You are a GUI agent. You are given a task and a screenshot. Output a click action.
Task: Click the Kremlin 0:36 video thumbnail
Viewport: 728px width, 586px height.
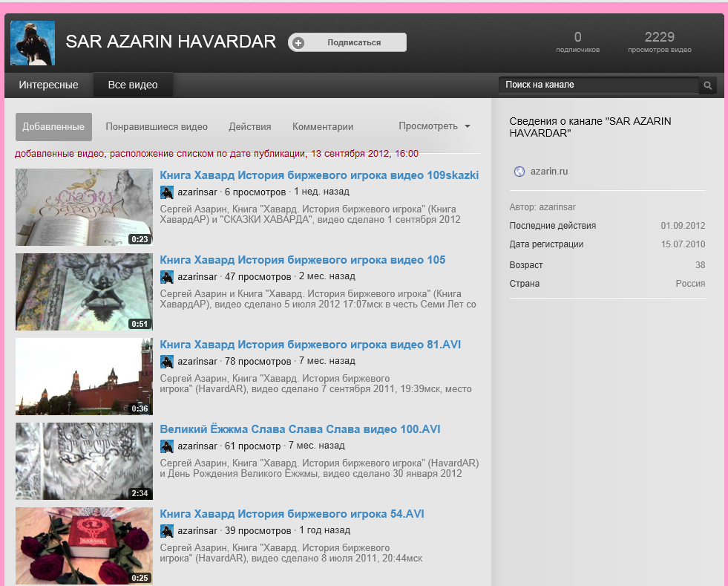pos(84,377)
